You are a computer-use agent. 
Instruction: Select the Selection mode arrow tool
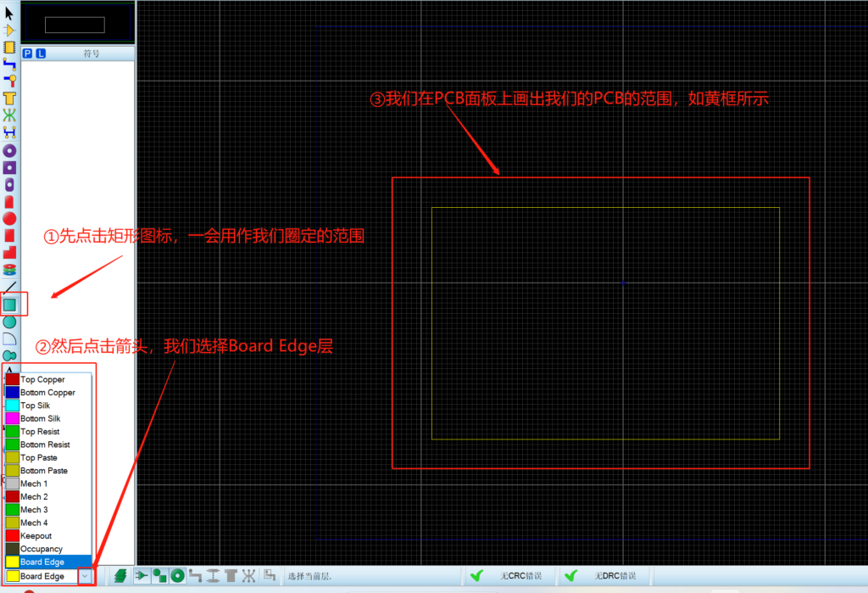point(9,12)
